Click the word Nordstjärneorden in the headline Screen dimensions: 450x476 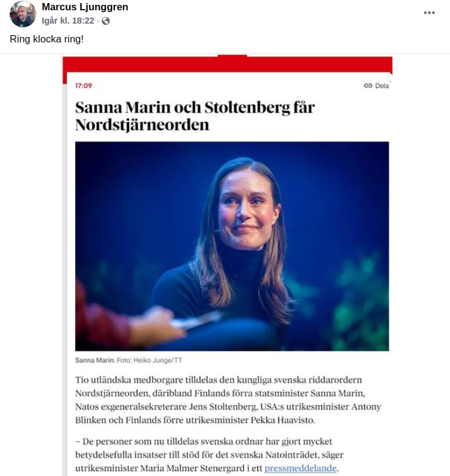tap(142, 125)
